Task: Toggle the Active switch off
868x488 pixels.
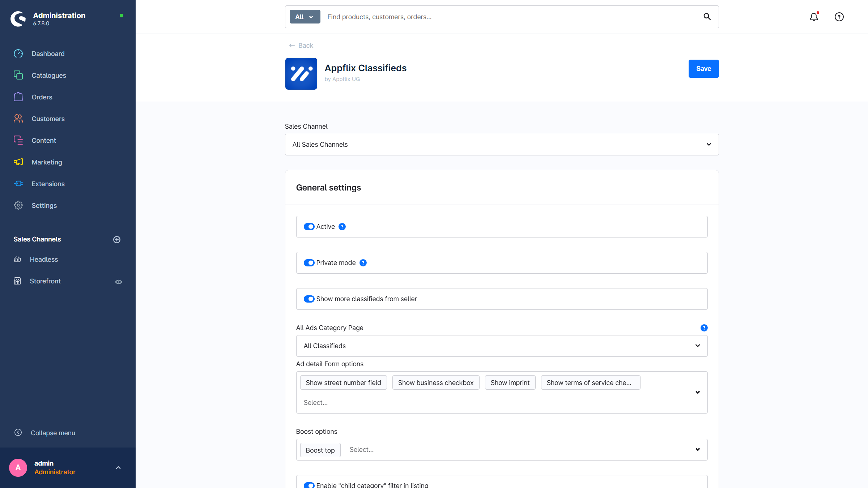Action: (x=309, y=227)
